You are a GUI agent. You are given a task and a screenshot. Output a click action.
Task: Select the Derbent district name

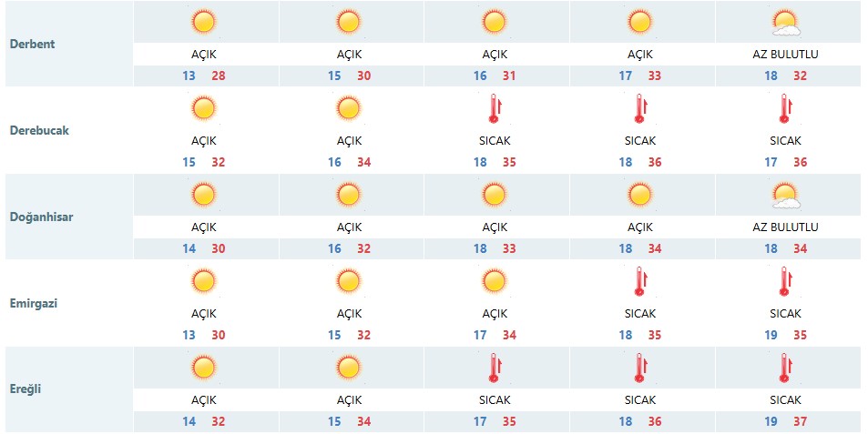[x=32, y=44]
